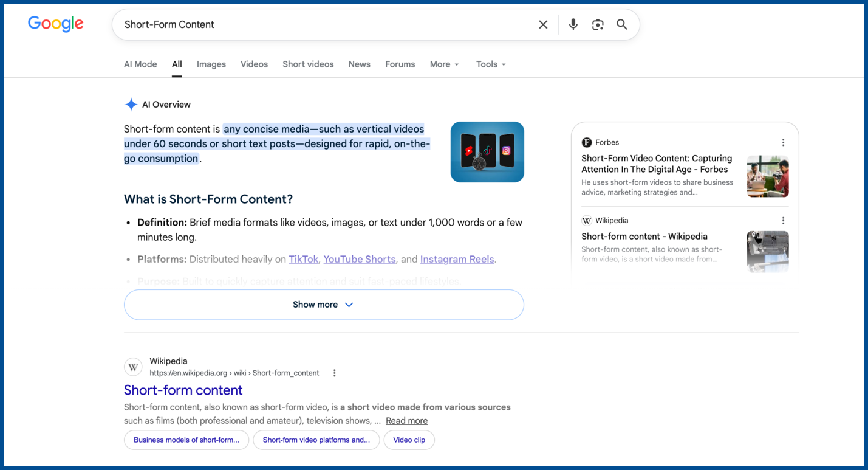Click the AI Overview sparkle icon
Image resolution: width=868 pixels, height=470 pixels.
[x=131, y=105]
